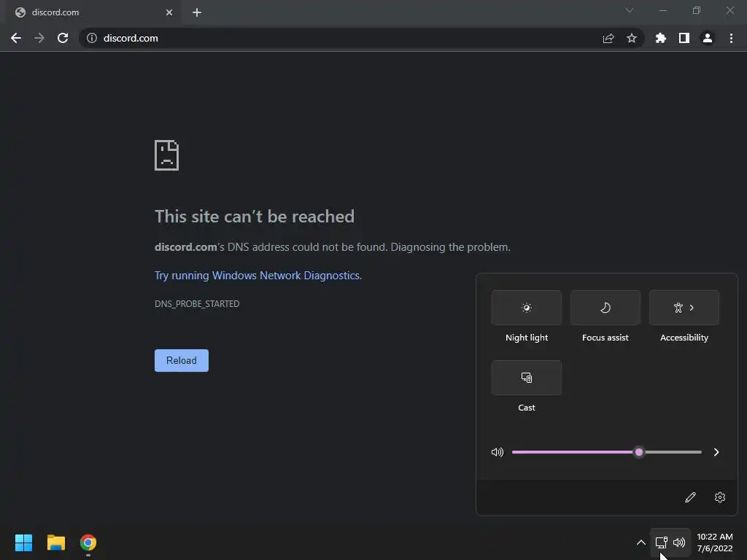Open the Chrome profile avatar
Viewport: 747px width, 560px height.
(x=708, y=38)
